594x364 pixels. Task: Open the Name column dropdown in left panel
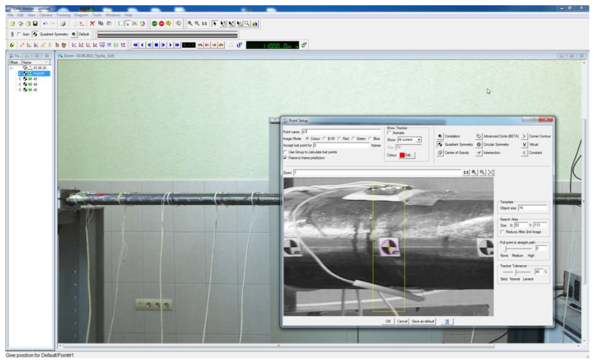(46, 62)
